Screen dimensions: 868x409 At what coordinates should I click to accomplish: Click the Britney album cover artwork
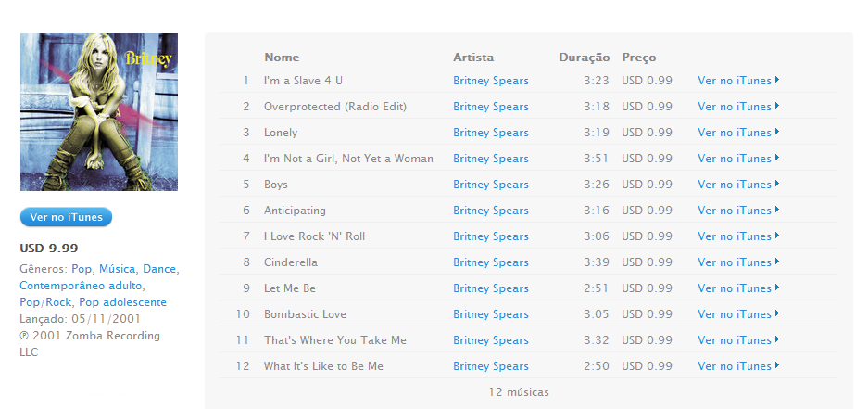[x=99, y=112]
